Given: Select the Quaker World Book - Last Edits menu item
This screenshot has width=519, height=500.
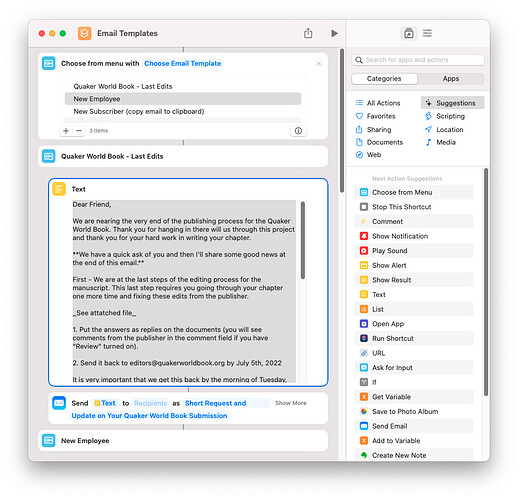Looking at the screenshot, I should tap(183, 86).
